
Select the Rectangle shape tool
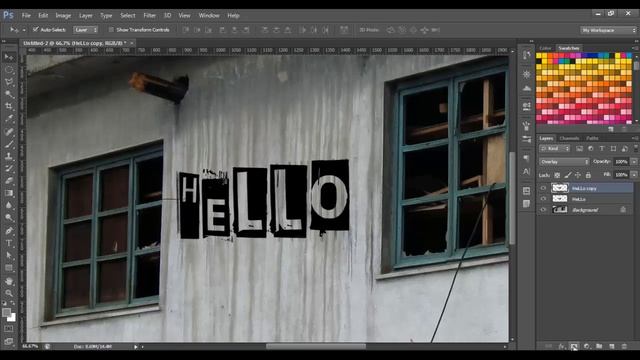pos(9,268)
